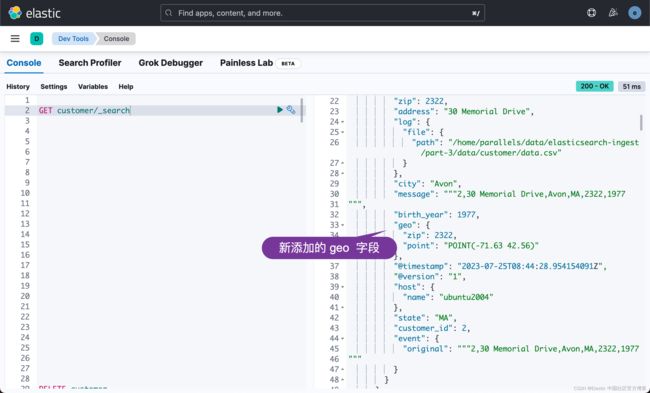Open console Help
The height and width of the screenshot is (393, 650).
126,87
